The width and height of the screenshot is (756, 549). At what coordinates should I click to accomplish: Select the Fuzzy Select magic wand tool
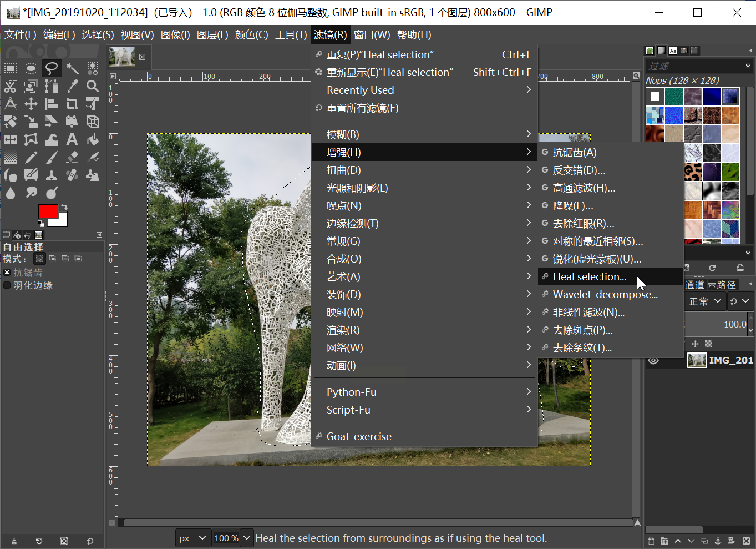(72, 68)
